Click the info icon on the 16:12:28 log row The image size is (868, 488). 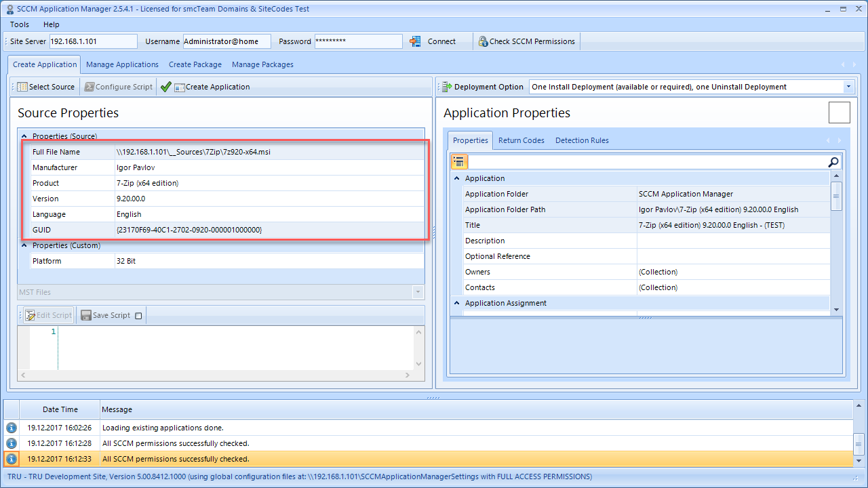(x=12, y=443)
